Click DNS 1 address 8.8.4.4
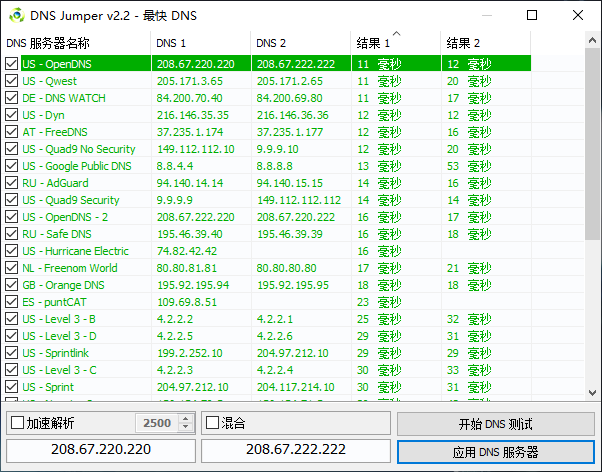The image size is (602, 472). click(x=175, y=166)
